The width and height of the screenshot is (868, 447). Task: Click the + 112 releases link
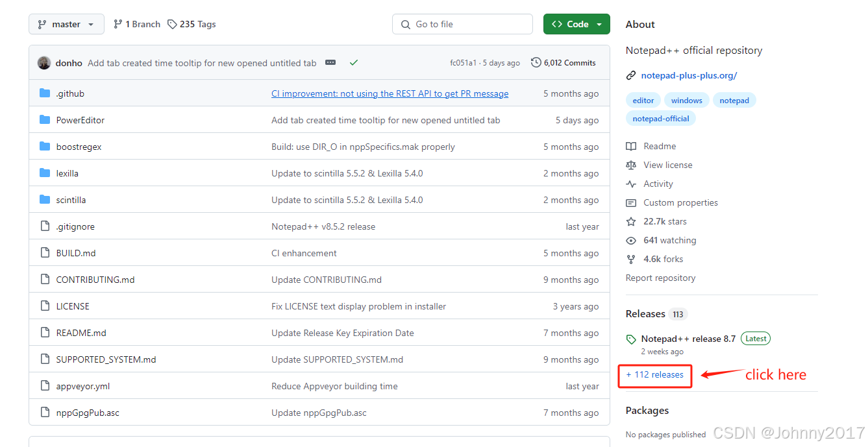[655, 374]
